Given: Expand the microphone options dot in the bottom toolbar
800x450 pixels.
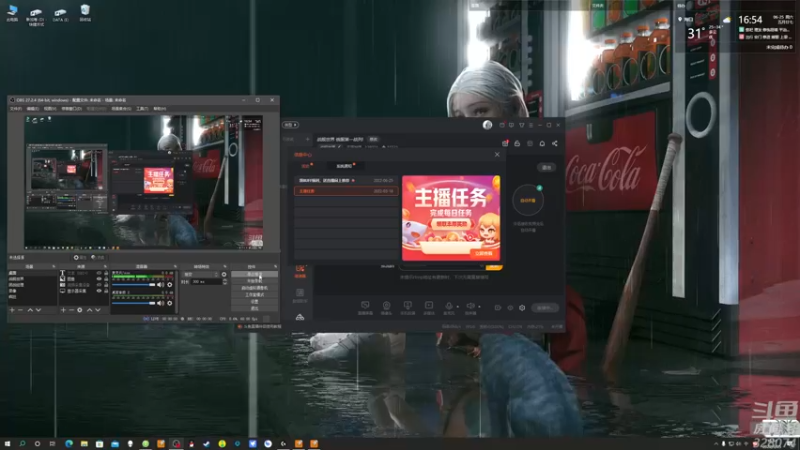Looking at the screenshot, I should click(x=458, y=307).
